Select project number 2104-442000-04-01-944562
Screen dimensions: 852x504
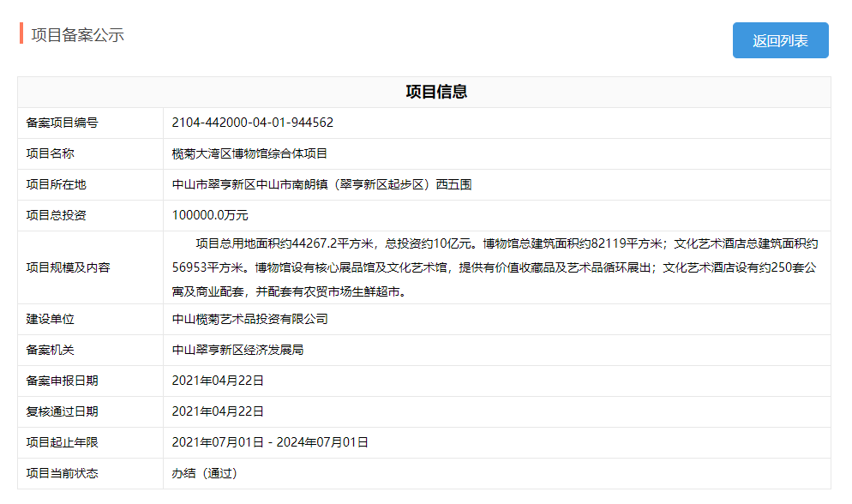pos(253,123)
